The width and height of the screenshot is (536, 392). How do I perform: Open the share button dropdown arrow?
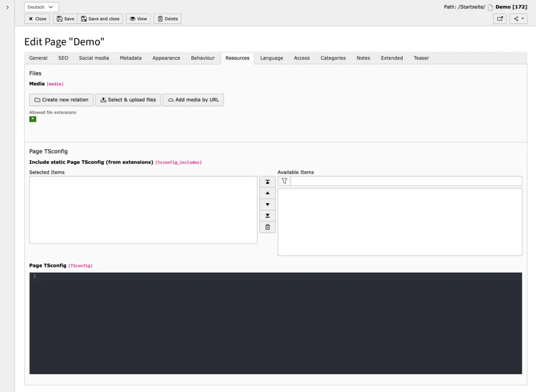click(522, 18)
